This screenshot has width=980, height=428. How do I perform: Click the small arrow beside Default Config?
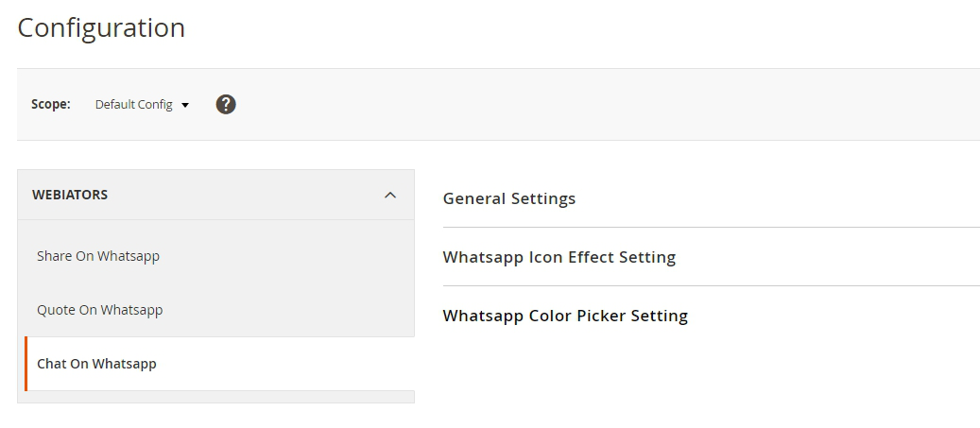[x=185, y=106]
